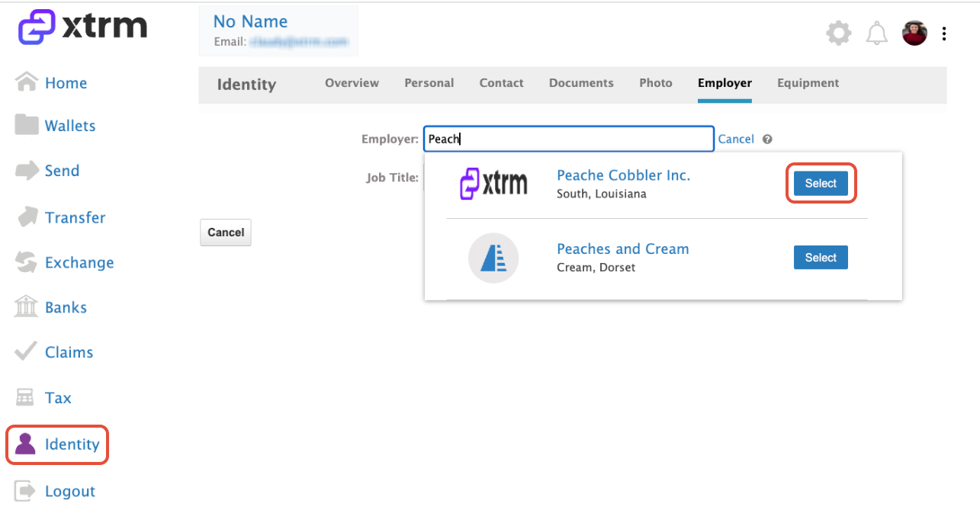Click the Identity person icon
This screenshot has width=980, height=526.
tap(25, 444)
